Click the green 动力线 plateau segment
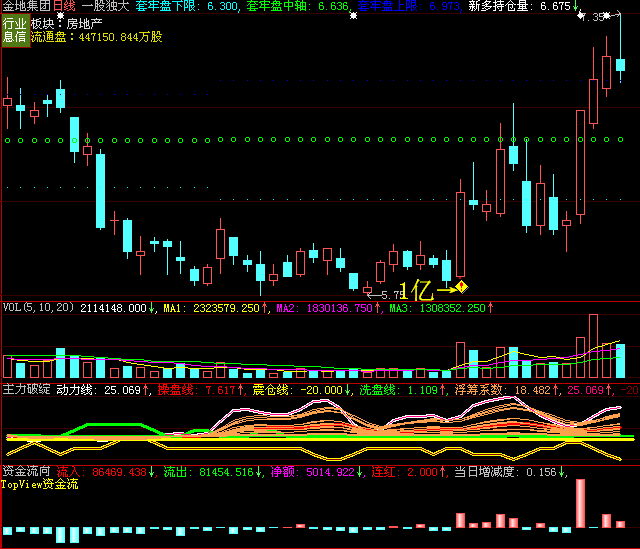The image size is (640, 549). point(110,425)
